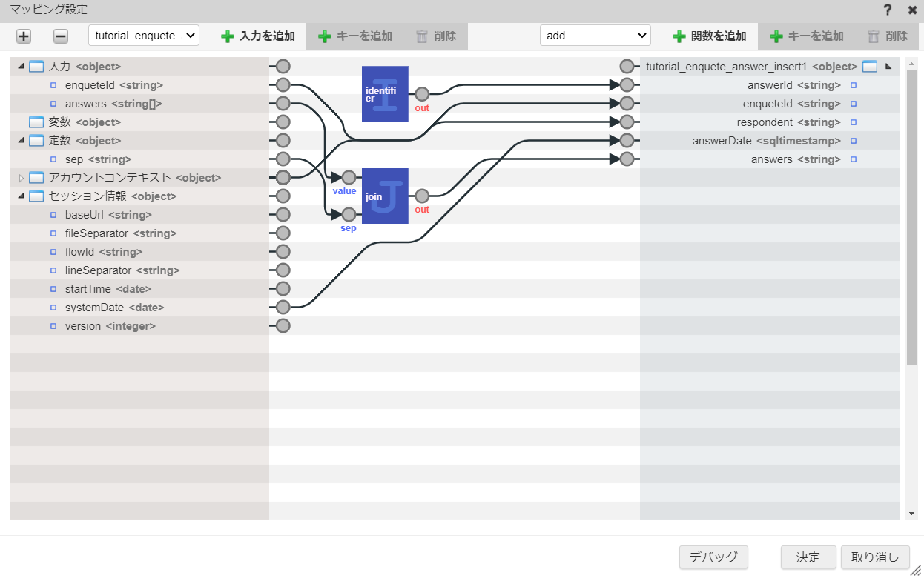Click the vertical scrollbar thumb
Viewport: 924px width, 578px height.
[x=912, y=217]
